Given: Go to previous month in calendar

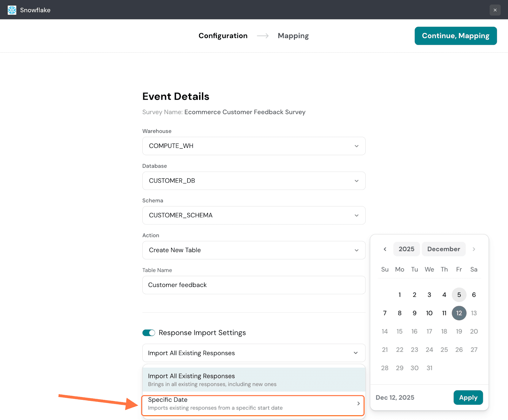Looking at the screenshot, I should 385,249.
